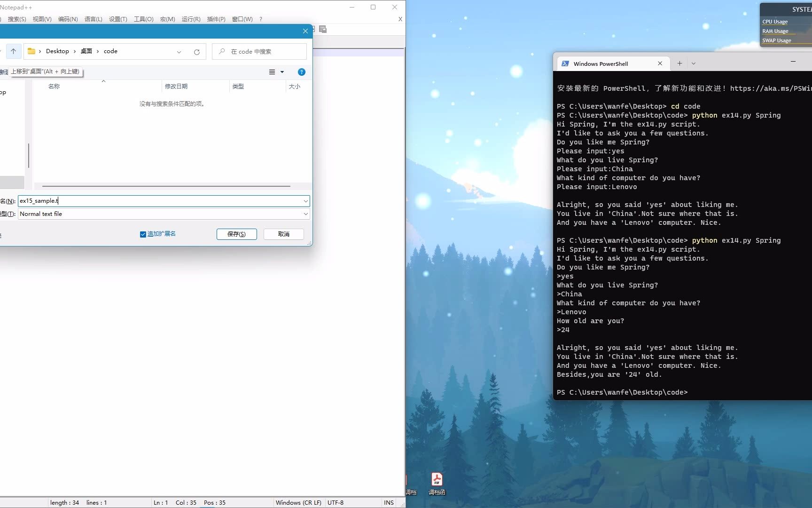Go up one folder level with arrow
This screenshot has height=508, width=812.
tap(14, 51)
